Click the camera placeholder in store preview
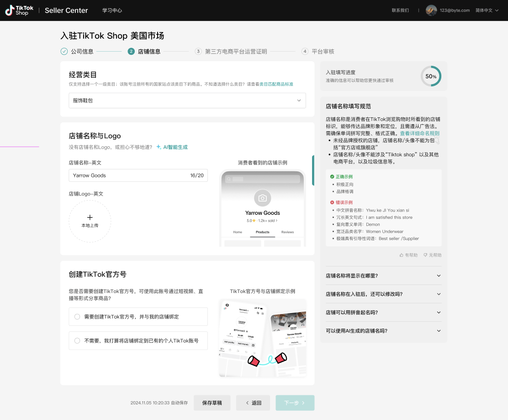 coord(262,198)
